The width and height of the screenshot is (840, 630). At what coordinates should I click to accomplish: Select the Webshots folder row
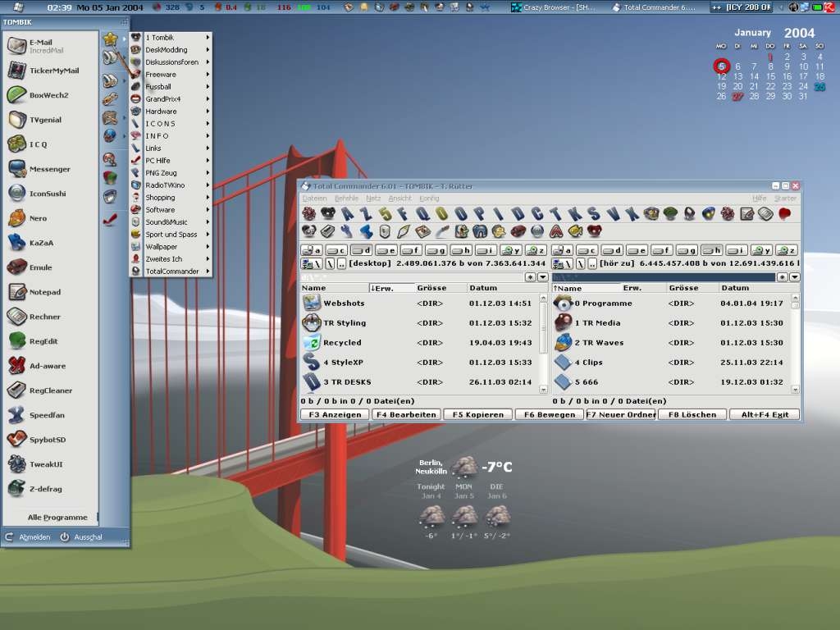click(419, 304)
